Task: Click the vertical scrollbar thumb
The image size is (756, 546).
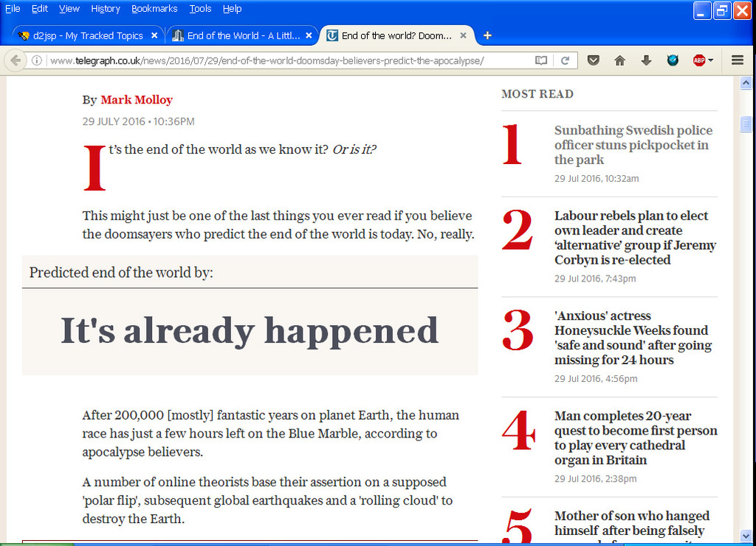Action: pyautogui.click(x=746, y=124)
